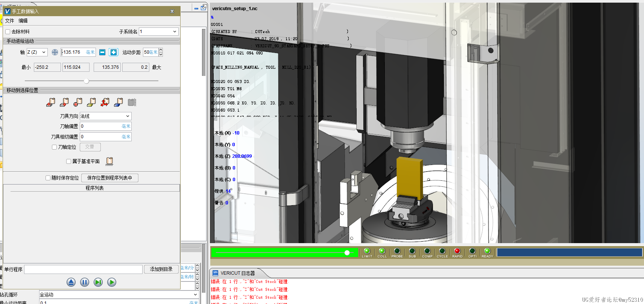Click the blue minus jog button
644x304 pixels.
102,52
